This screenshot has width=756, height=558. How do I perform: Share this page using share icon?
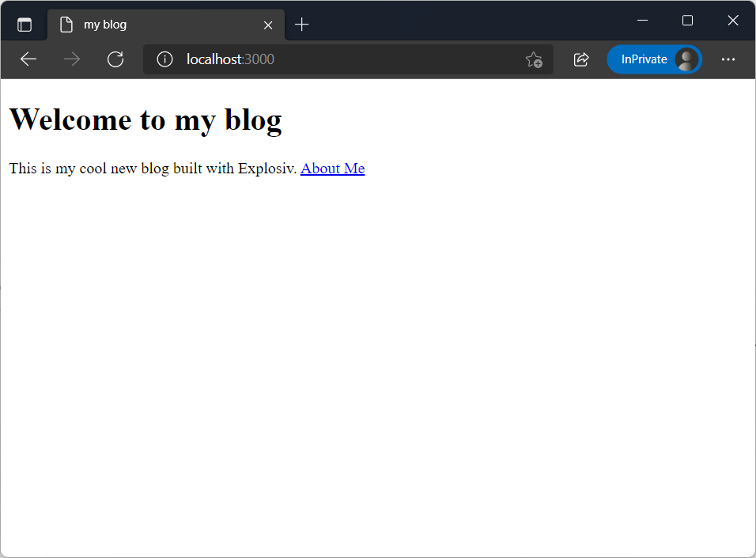tap(581, 59)
